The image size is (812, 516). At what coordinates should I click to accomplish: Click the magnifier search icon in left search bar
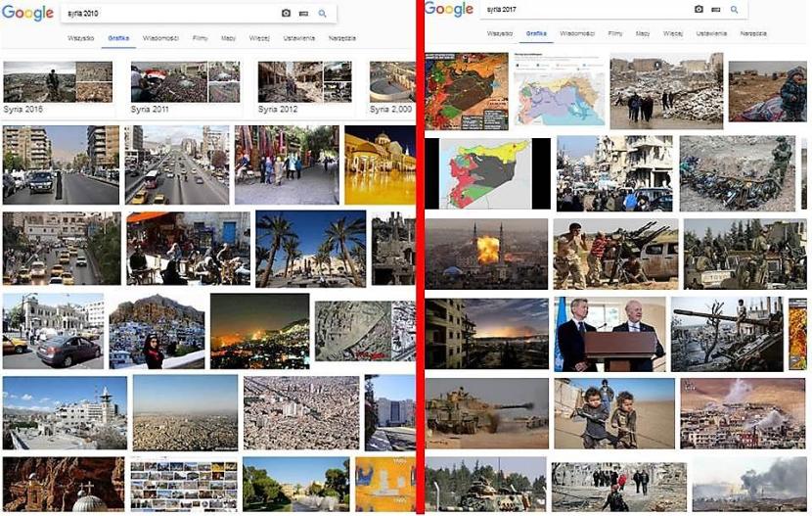[x=322, y=14]
